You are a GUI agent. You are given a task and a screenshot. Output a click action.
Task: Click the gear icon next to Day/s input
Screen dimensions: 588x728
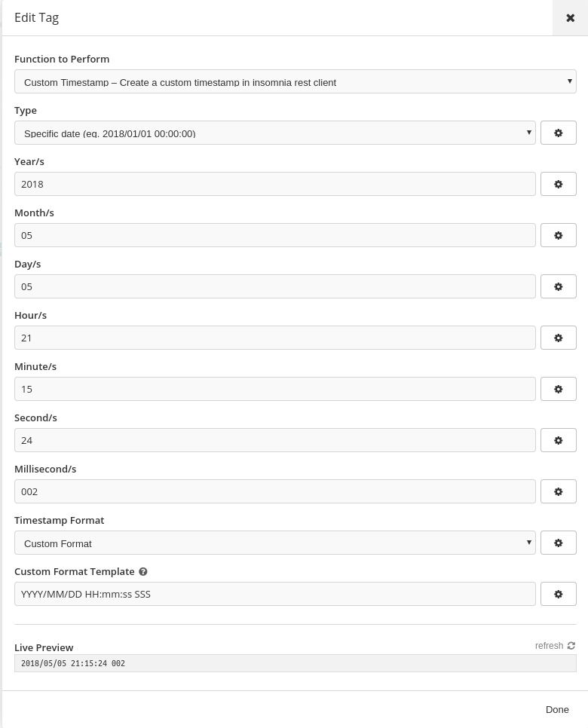coord(559,286)
